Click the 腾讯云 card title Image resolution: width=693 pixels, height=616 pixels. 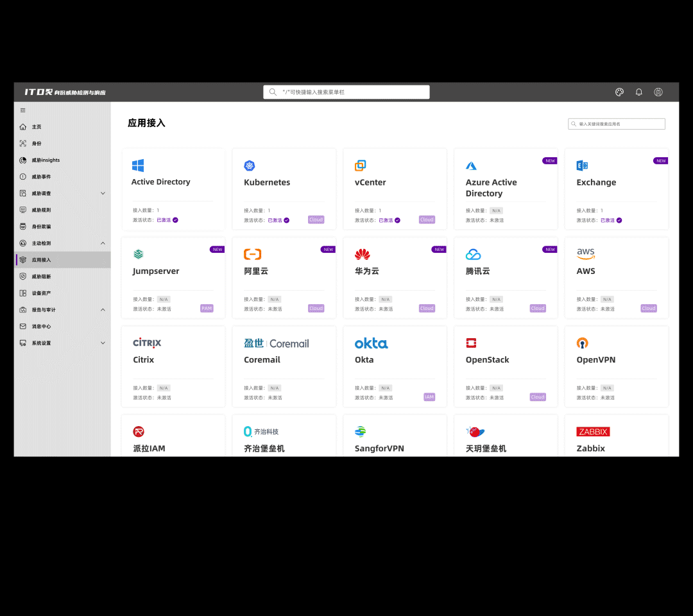[x=478, y=271]
